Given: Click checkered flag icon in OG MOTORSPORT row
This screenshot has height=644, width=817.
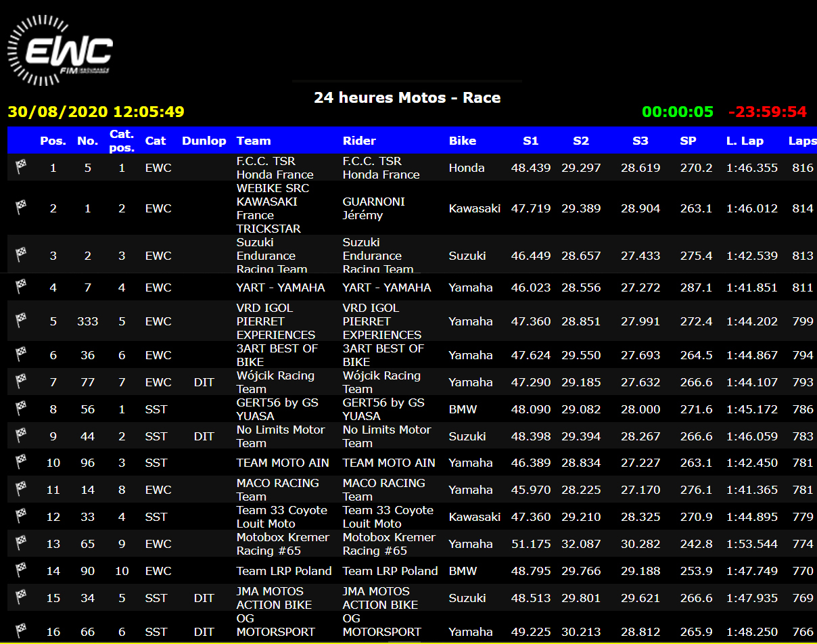Looking at the screenshot, I should click(x=21, y=631).
